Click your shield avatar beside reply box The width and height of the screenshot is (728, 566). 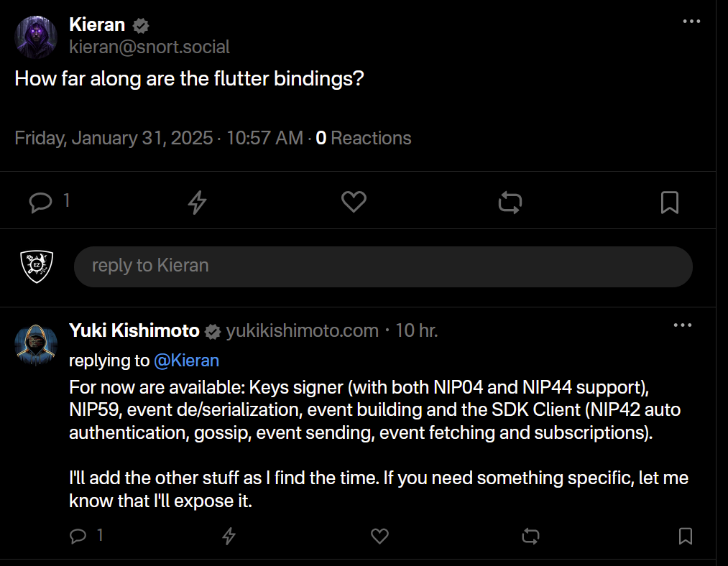click(x=36, y=266)
